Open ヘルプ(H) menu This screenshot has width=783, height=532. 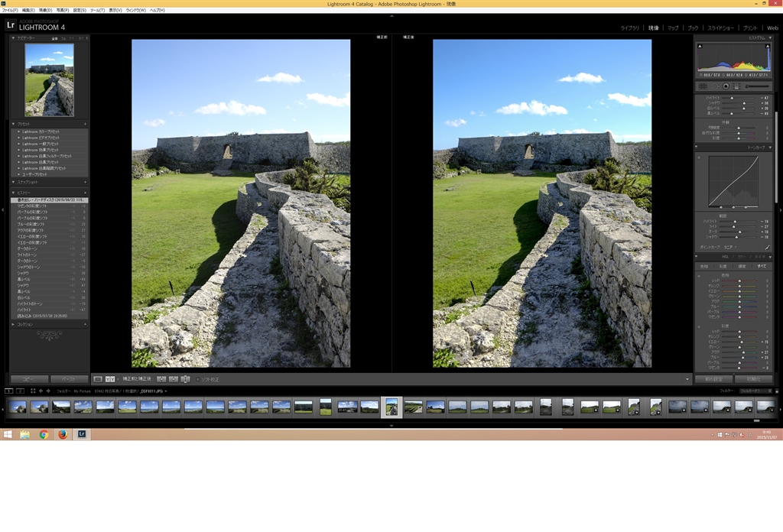pos(158,10)
